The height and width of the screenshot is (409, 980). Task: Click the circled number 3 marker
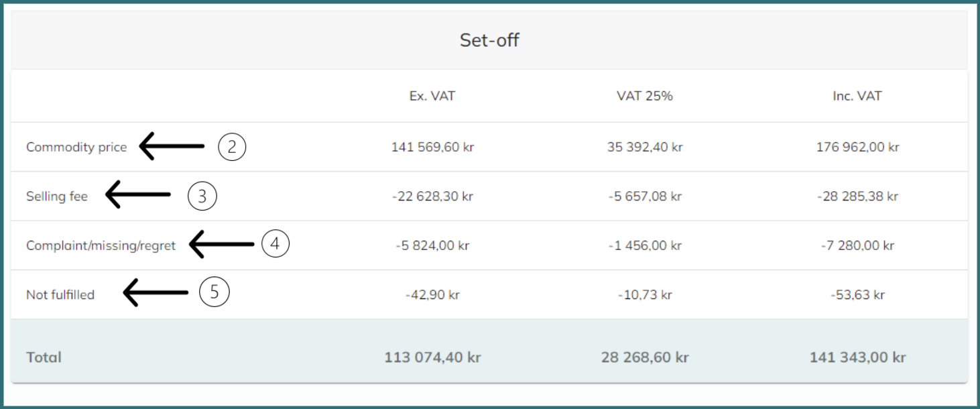pos(202,196)
